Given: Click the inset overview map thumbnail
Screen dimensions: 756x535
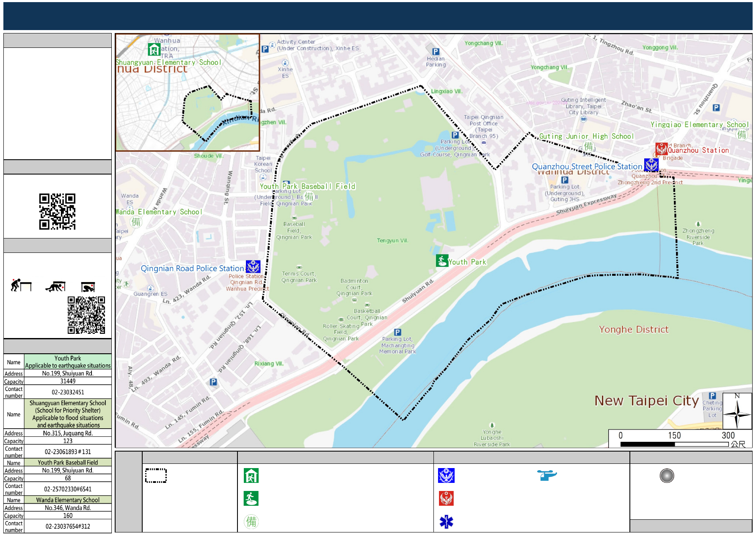Looking at the screenshot, I should point(188,92).
